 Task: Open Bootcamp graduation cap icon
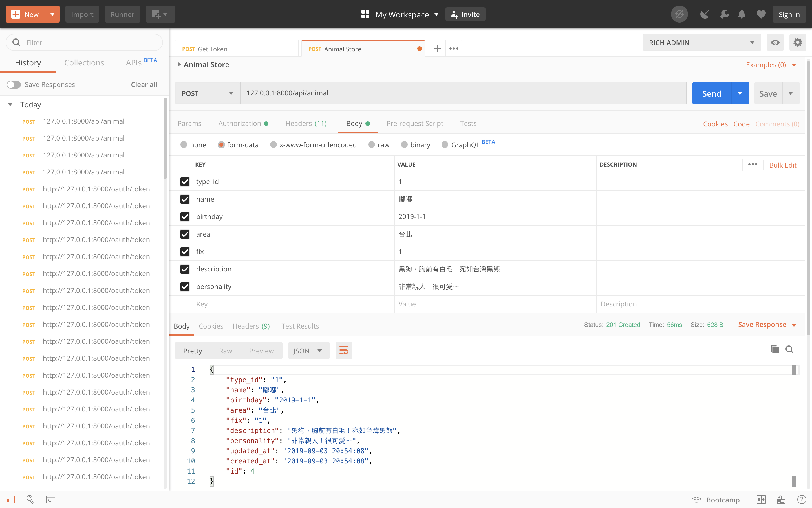click(x=697, y=500)
